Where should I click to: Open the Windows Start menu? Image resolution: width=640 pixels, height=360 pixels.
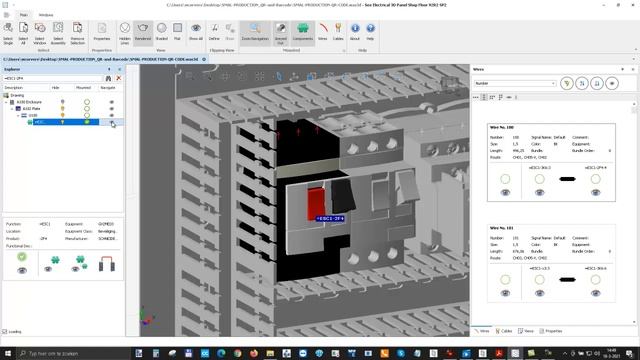coord(7,353)
